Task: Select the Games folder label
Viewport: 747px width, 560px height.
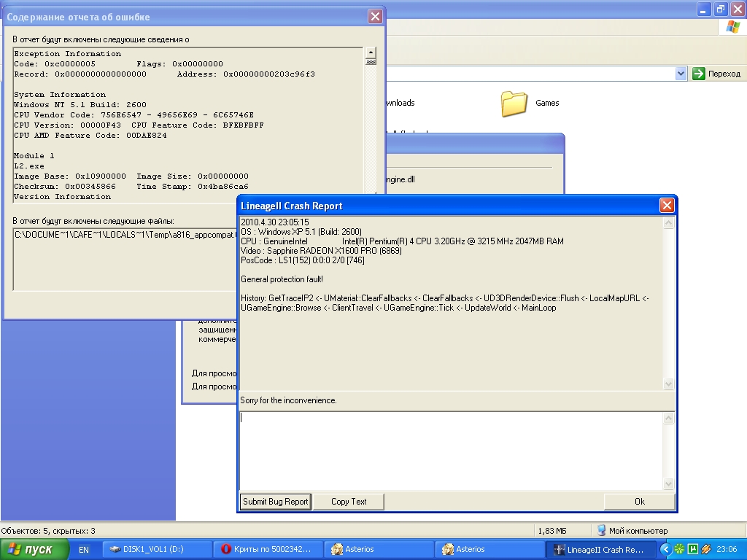Action: coord(547,103)
